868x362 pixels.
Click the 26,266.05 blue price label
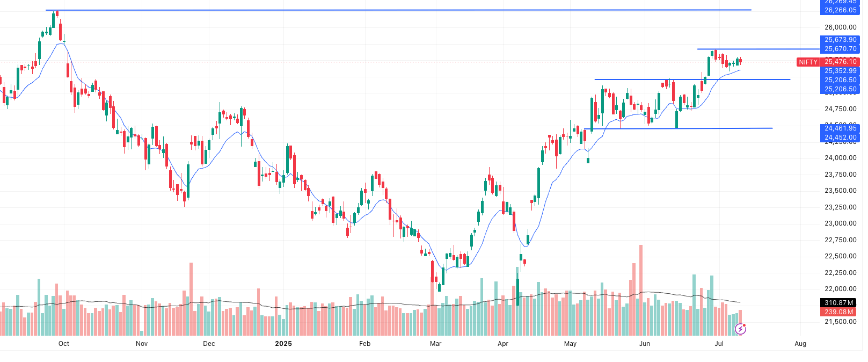tap(840, 10)
